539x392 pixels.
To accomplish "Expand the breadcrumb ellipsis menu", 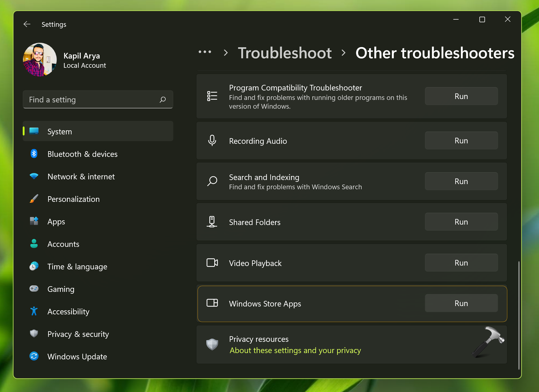I will (205, 52).
